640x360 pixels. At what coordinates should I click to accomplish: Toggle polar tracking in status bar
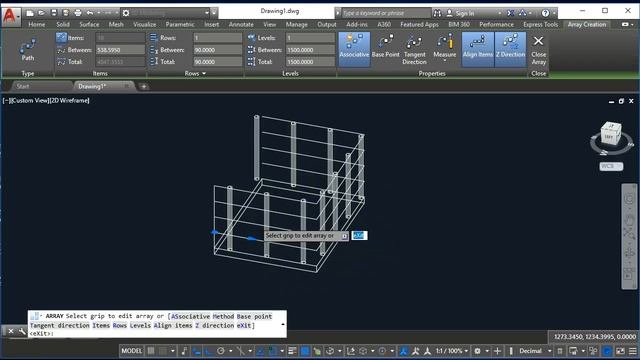(221, 351)
